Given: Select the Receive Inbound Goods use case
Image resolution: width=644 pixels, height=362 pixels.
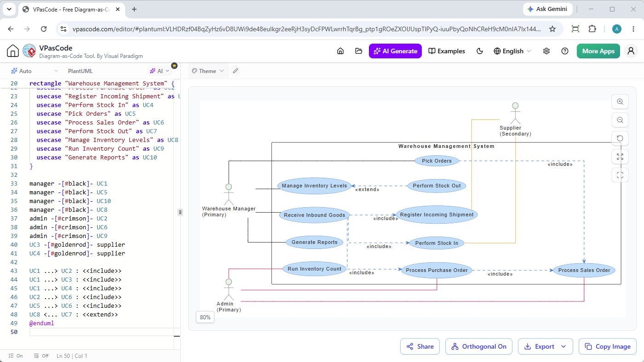Looking at the screenshot, I should coord(315,215).
